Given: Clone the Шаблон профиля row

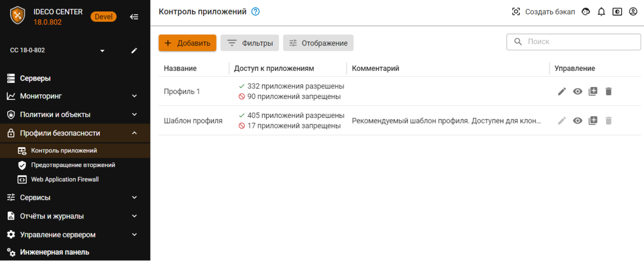Looking at the screenshot, I should [x=593, y=121].
